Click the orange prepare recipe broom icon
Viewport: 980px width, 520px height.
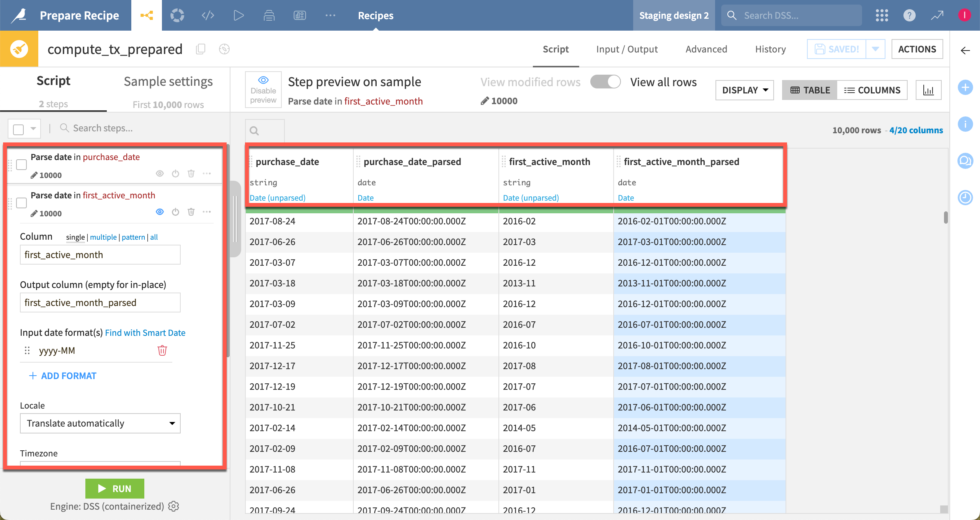[19, 49]
